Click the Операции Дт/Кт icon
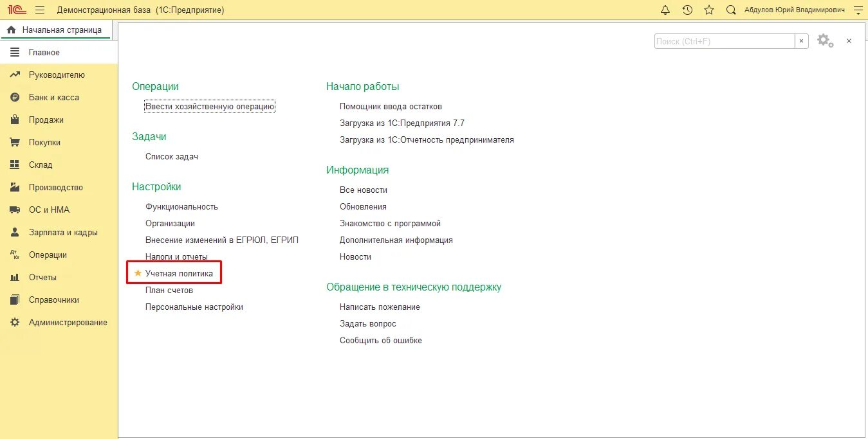The width and height of the screenshot is (868, 439). (15, 255)
